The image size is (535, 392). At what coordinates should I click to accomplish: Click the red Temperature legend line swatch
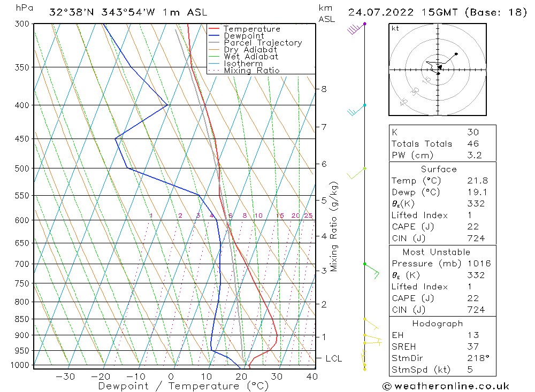pyautogui.click(x=213, y=28)
